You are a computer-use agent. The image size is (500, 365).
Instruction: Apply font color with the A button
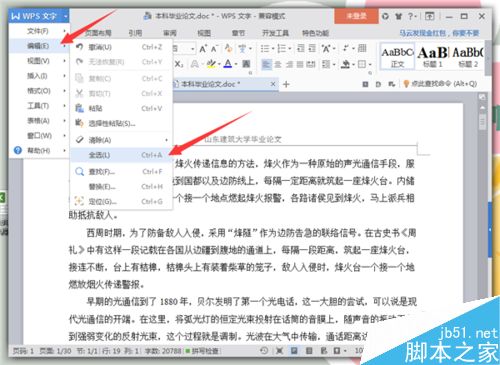coord(228,64)
